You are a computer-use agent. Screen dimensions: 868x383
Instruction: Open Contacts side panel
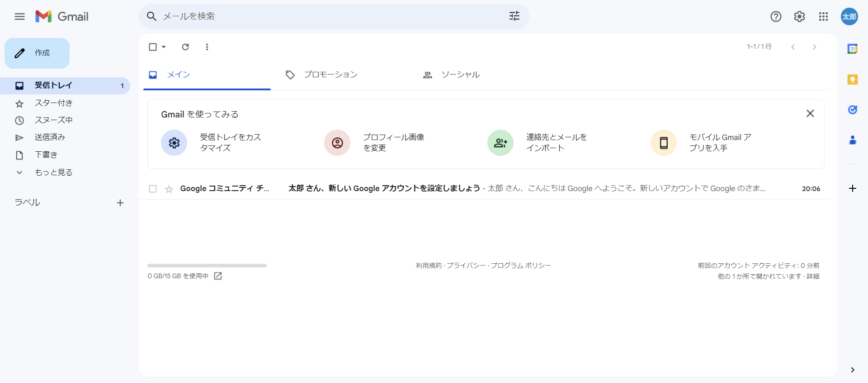click(x=852, y=140)
